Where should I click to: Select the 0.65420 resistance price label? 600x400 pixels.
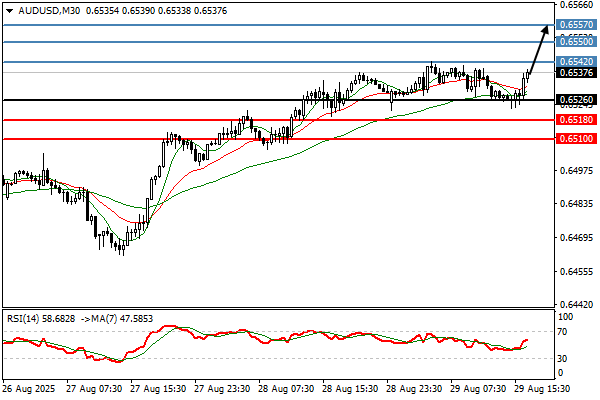click(576, 61)
